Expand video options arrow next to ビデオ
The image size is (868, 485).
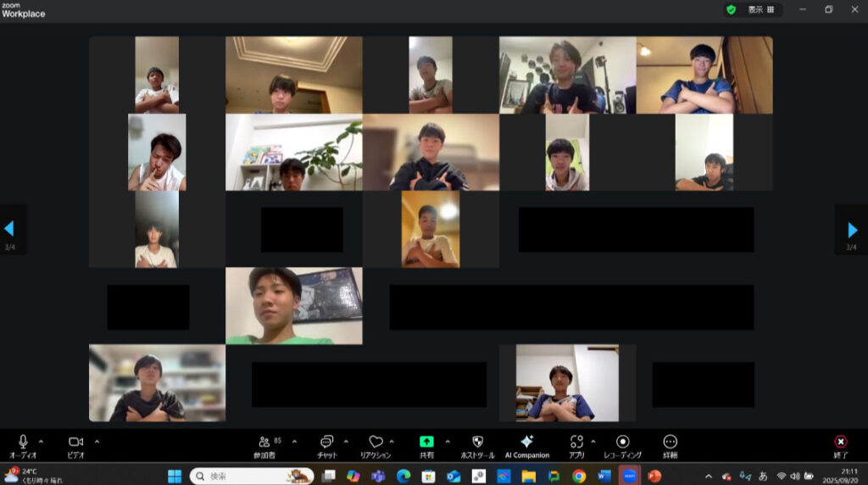click(97, 441)
